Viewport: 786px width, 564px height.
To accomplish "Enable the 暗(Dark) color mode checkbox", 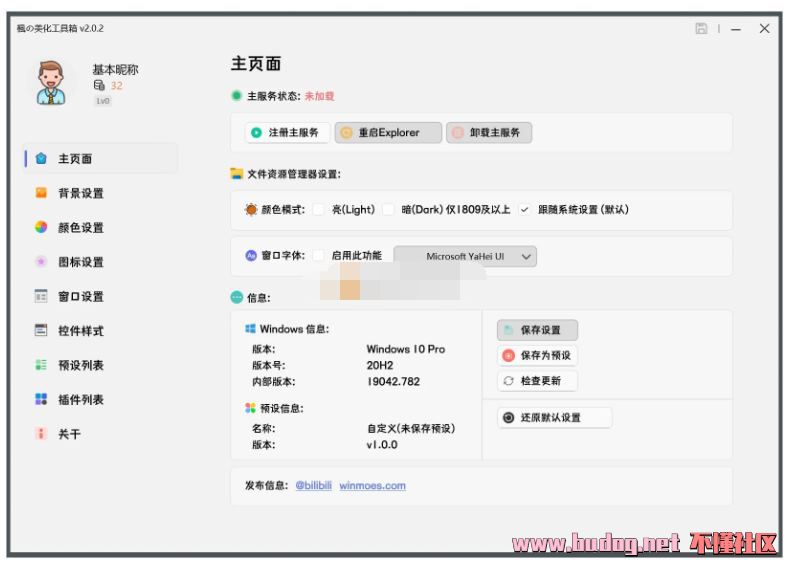I will 388,210.
